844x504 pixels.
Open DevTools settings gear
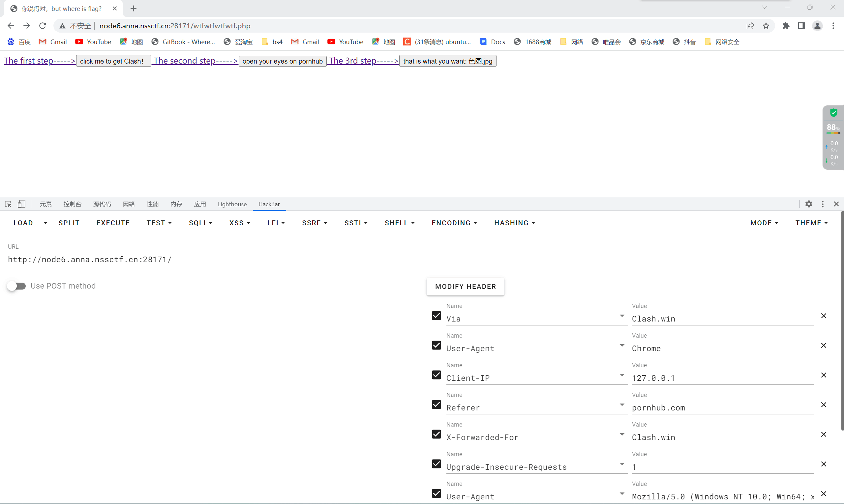[809, 204]
